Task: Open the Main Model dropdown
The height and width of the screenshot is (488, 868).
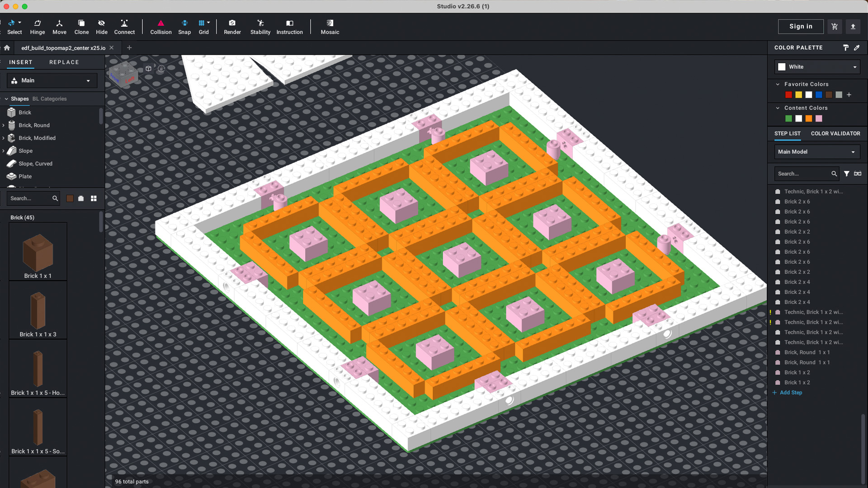Action: click(817, 152)
